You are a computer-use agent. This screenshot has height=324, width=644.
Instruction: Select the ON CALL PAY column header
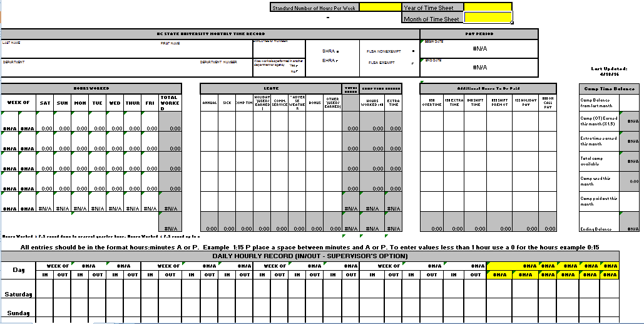coord(548,103)
